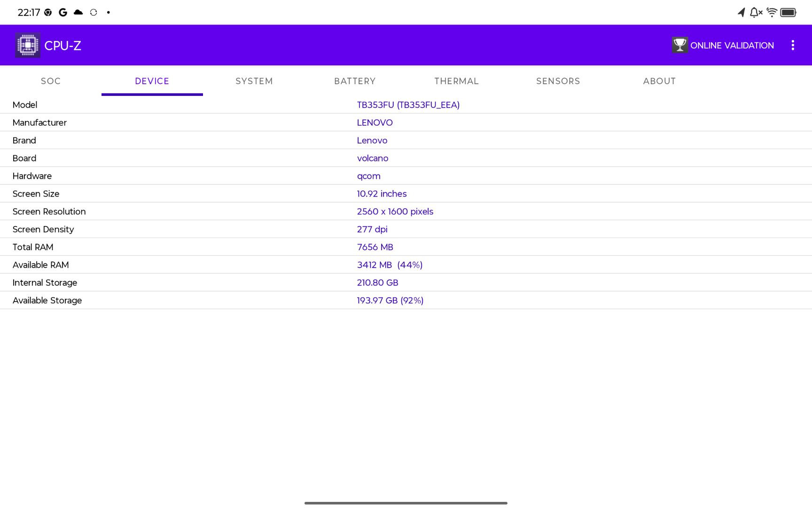
Task: Open the SYSTEM tab
Action: pyautogui.click(x=254, y=81)
